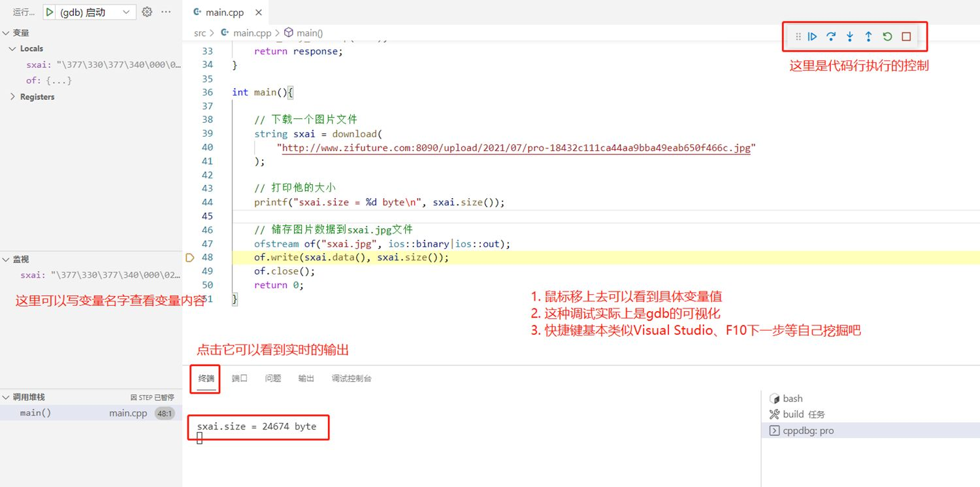This screenshot has height=487, width=980.
Task: Open the zifuture.com image URL link
Action: (516, 148)
